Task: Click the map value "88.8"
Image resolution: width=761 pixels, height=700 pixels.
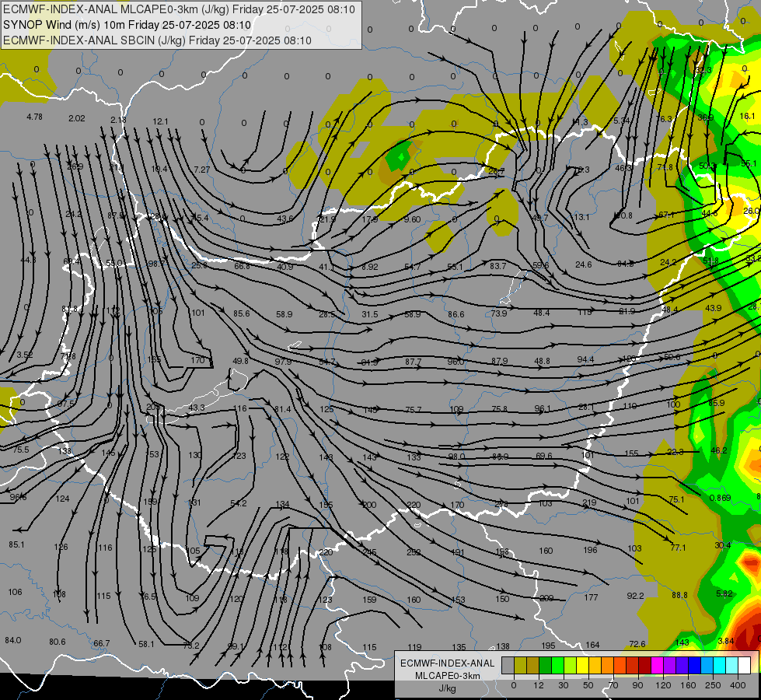Action: click(679, 595)
